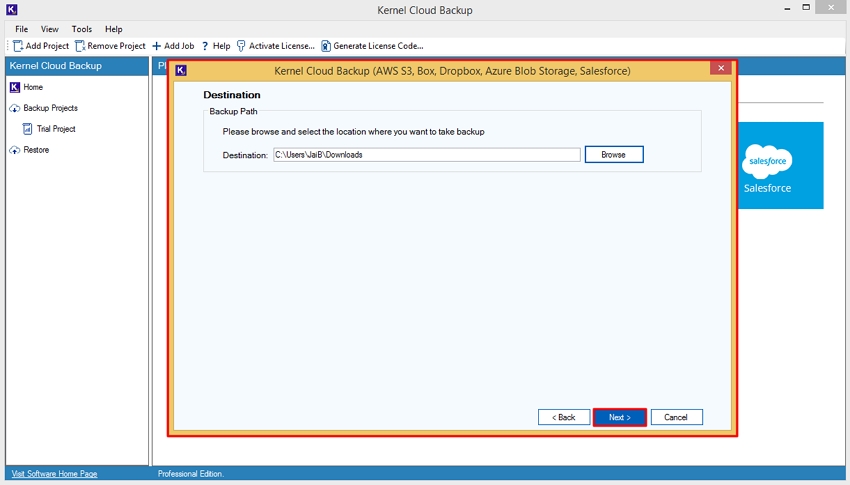Select Restore in the sidebar

tap(36, 150)
